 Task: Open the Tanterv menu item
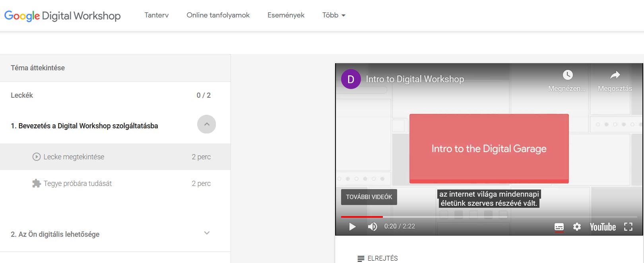click(x=157, y=15)
